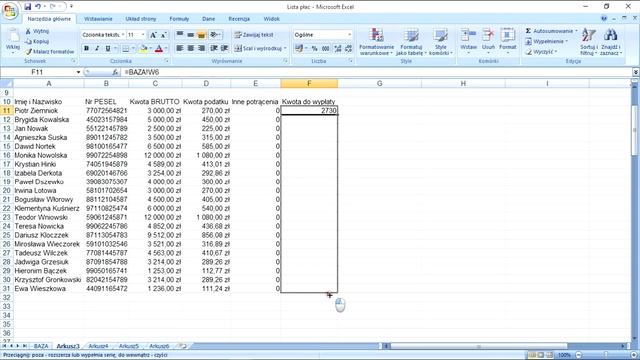
Task: Open the Name Box dropdown arrow
Action: (x=78, y=72)
